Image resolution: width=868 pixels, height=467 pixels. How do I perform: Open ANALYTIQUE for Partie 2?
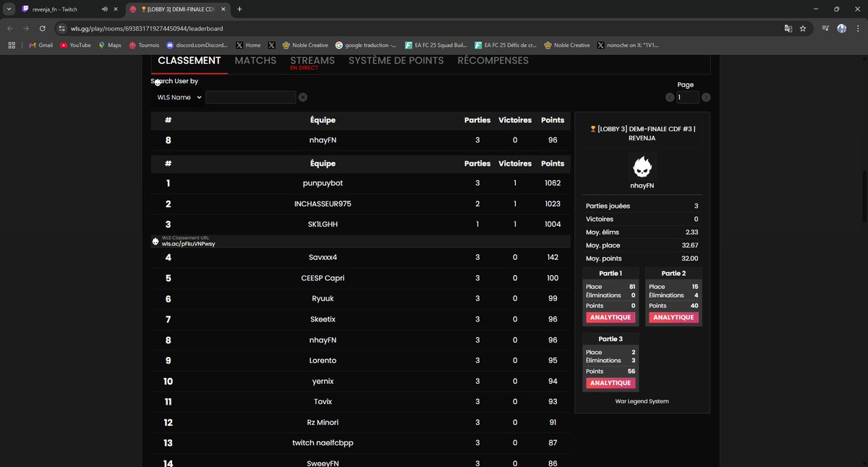point(673,317)
